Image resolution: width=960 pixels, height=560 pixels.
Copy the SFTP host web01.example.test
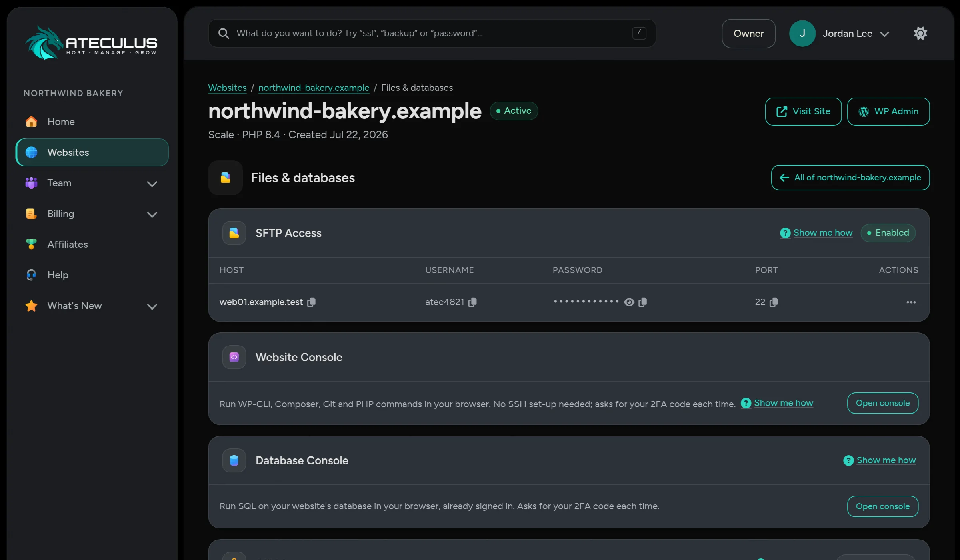[312, 302]
